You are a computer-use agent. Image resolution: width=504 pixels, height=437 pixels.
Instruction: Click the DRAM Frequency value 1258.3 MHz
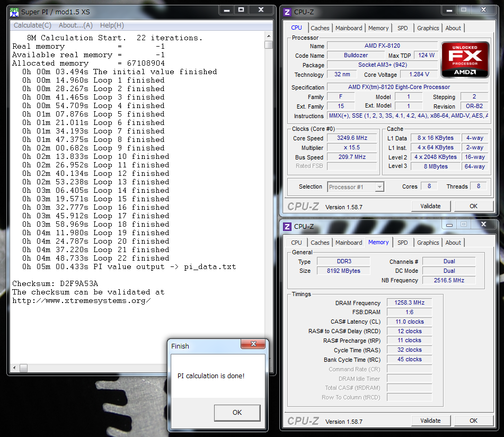click(x=410, y=302)
